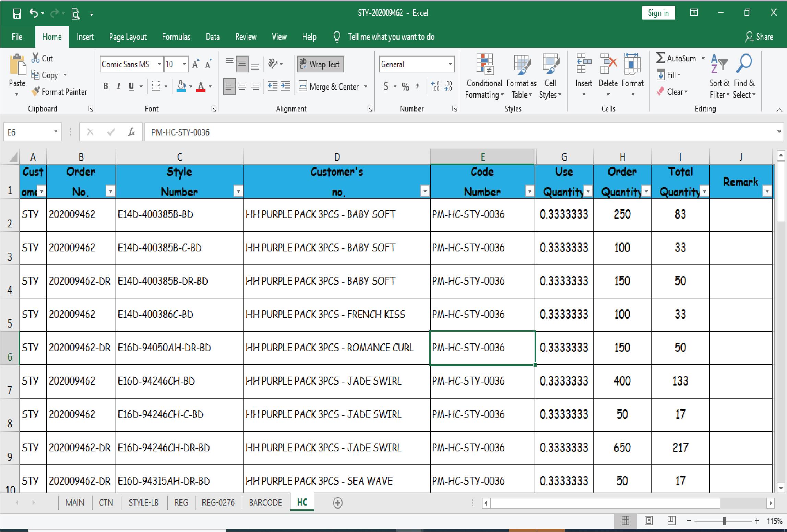Open Sort & Filter options
Screen dimensions: 787x532
718,75
